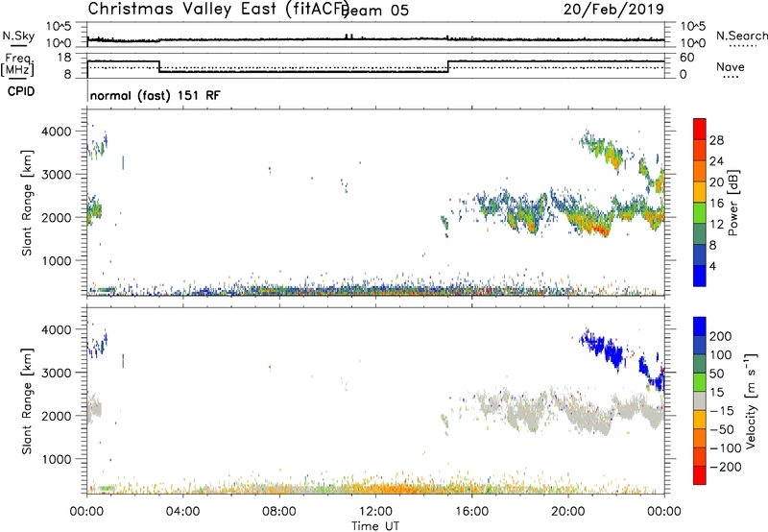This screenshot has width=768, height=532.
Task: Click the noise trace in N.Sky panel
Action: [x=375, y=39]
